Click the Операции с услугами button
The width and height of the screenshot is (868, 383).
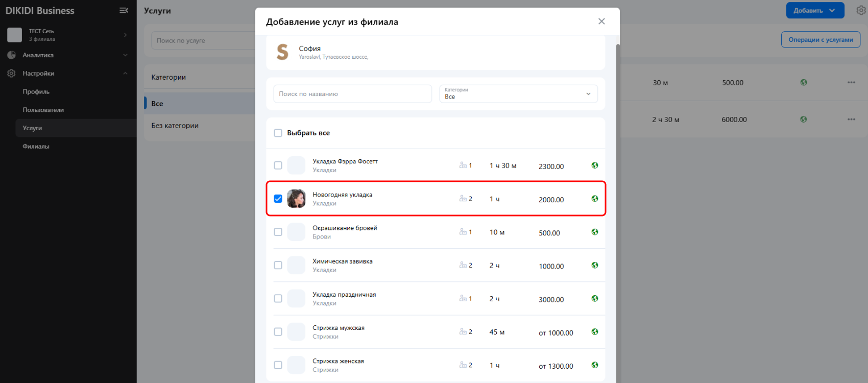(821, 40)
